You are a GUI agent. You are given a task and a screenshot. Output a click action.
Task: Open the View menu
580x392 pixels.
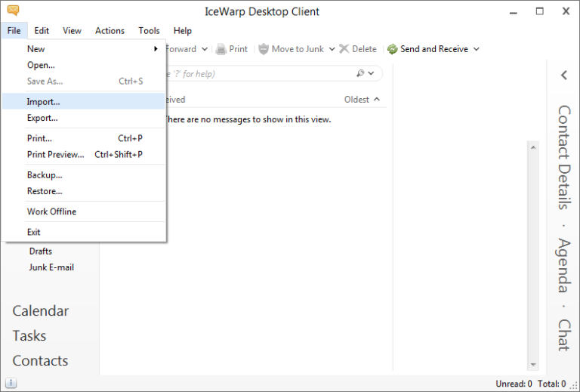[72, 31]
